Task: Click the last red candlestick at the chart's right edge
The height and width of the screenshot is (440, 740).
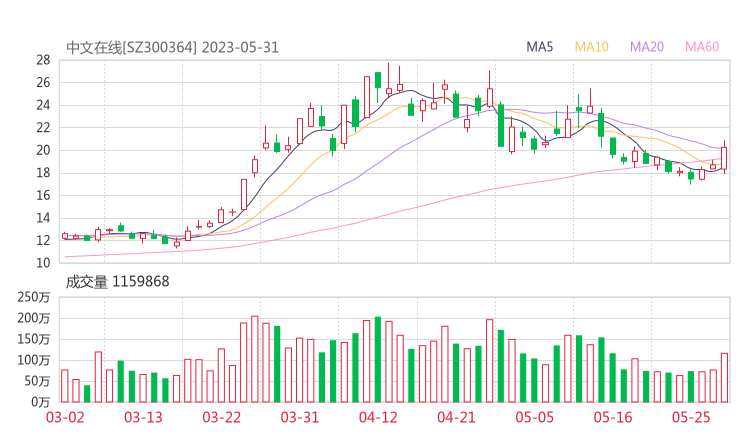Action: 724,158
